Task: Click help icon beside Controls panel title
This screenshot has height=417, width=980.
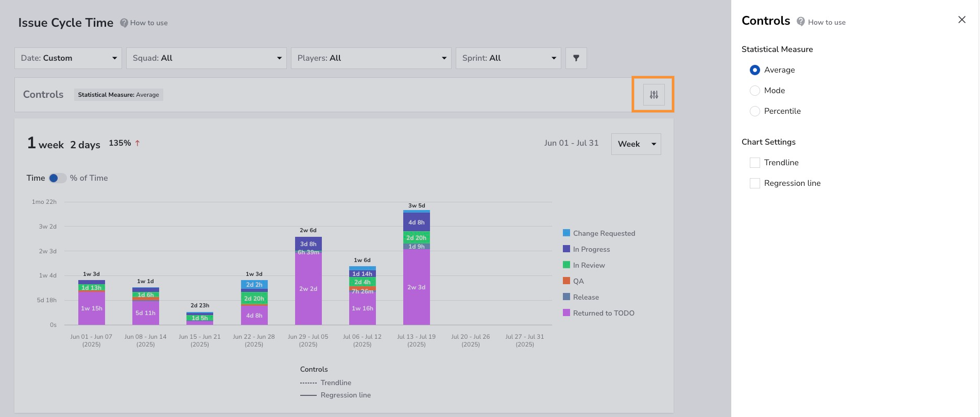Action: (x=801, y=21)
